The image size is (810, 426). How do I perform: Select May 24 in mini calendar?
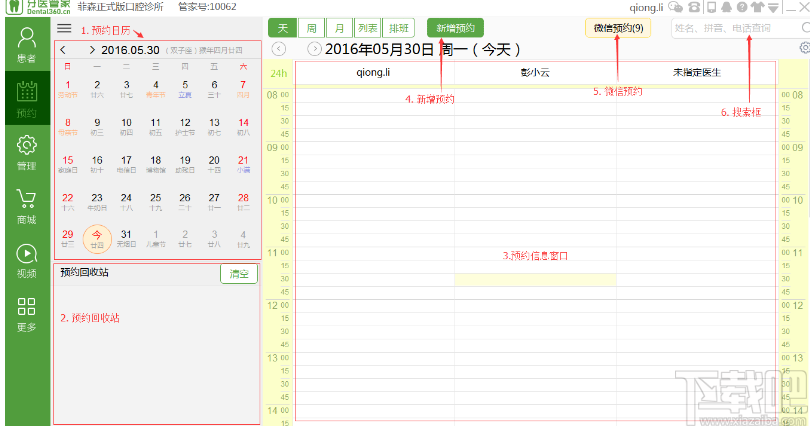pyautogui.click(x=126, y=201)
